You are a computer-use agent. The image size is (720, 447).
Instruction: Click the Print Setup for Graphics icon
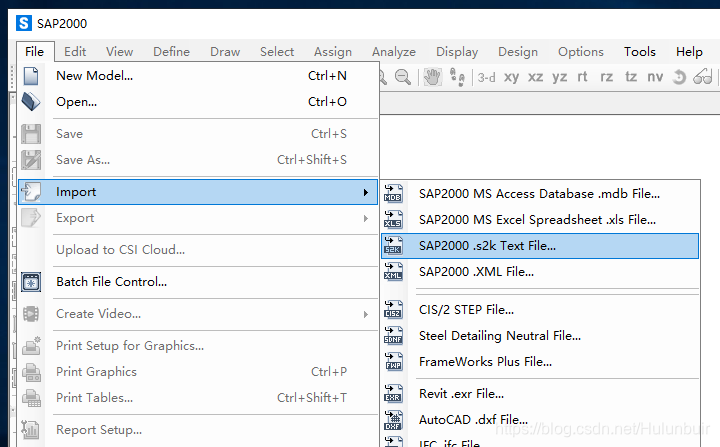pos(31,346)
